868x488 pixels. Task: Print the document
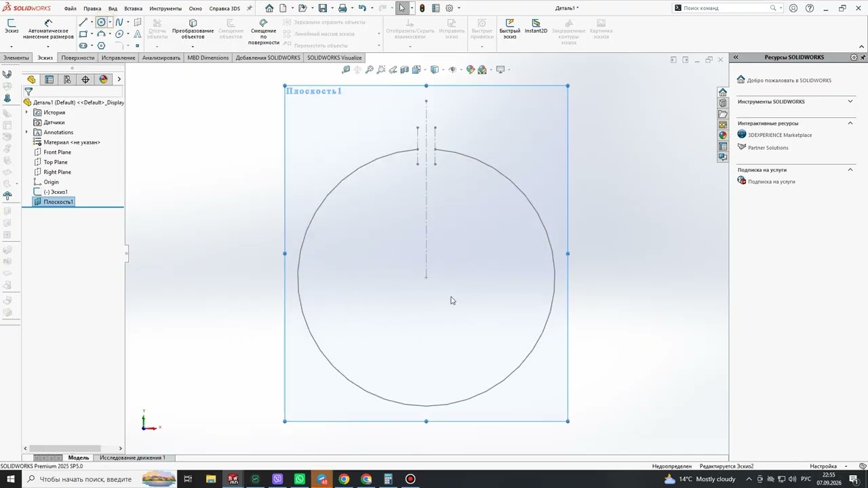pyautogui.click(x=342, y=8)
